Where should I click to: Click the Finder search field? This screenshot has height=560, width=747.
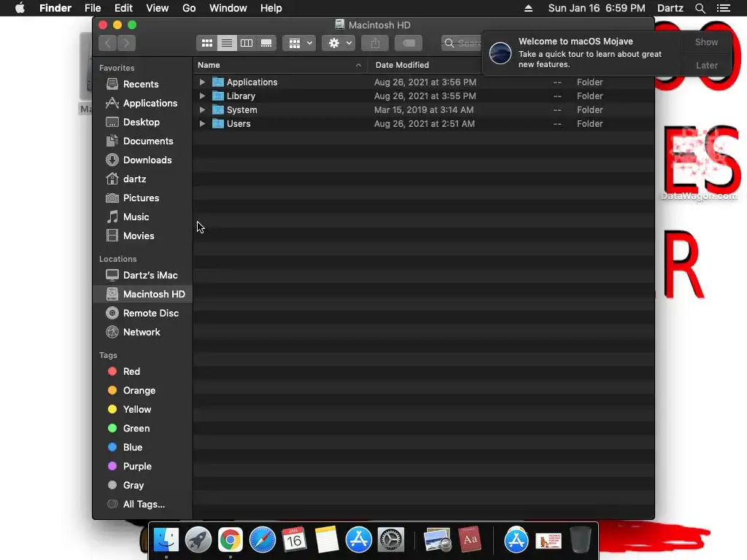tap(461, 43)
